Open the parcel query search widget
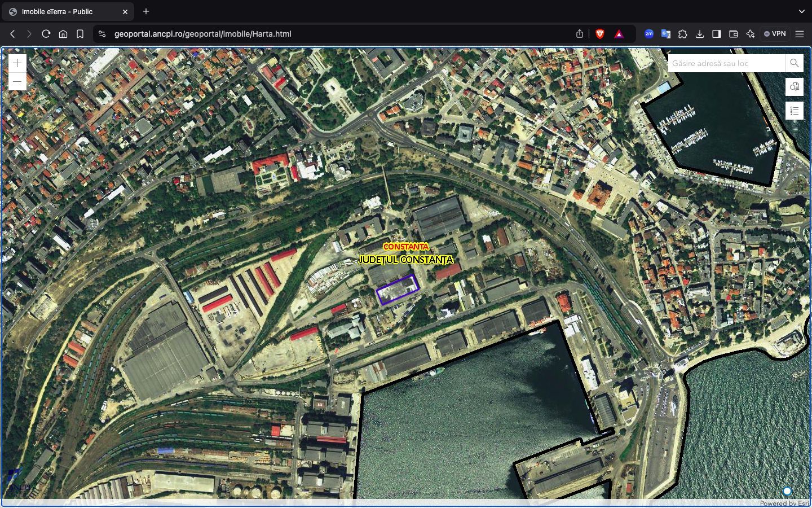Screen dimensions: 812x508 [795, 87]
